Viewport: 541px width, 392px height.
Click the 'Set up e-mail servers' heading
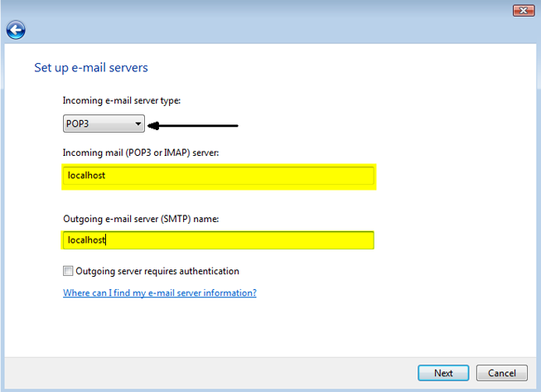90,67
